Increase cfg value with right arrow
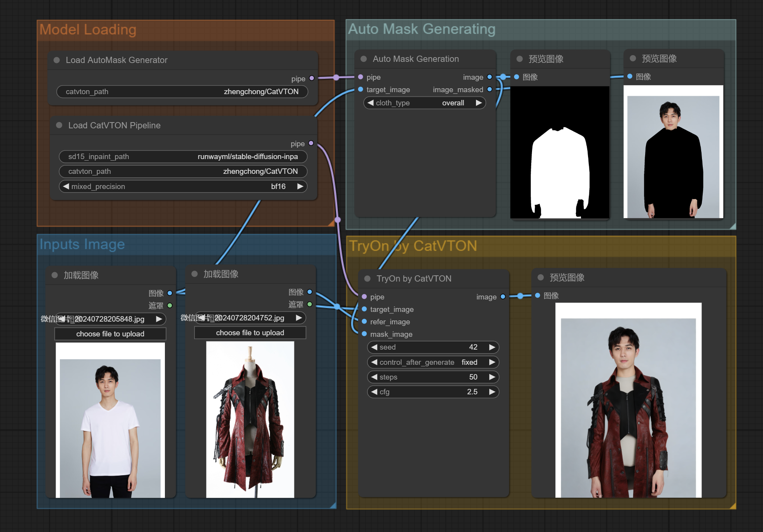The width and height of the screenshot is (763, 532). click(492, 392)
